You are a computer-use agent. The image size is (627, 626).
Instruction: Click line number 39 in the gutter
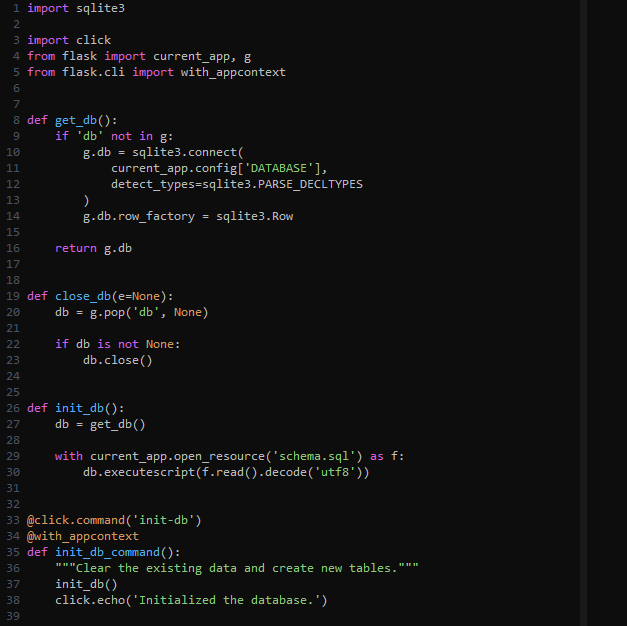(x=13, y=616)
